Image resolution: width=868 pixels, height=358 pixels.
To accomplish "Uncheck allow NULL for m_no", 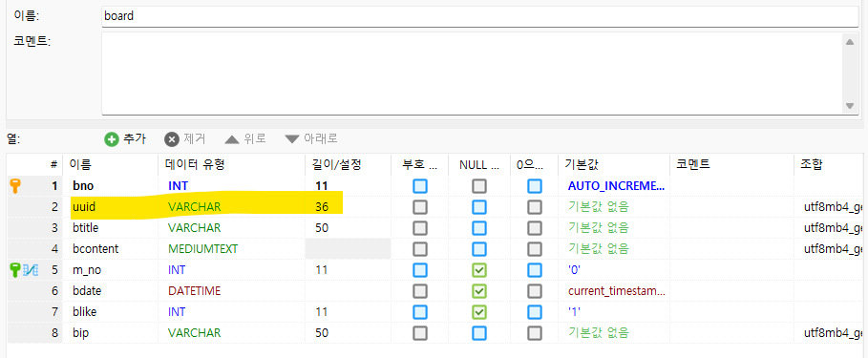I will pyautogui.click(x=479, y=270).
